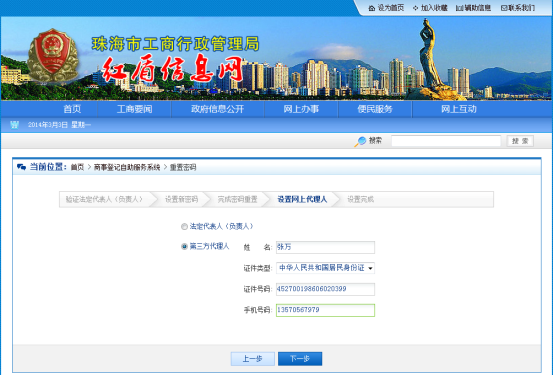Viewport: 554px width, 375px height.
Task: Focus the 姓名 input field
Action: pos(325,247)
